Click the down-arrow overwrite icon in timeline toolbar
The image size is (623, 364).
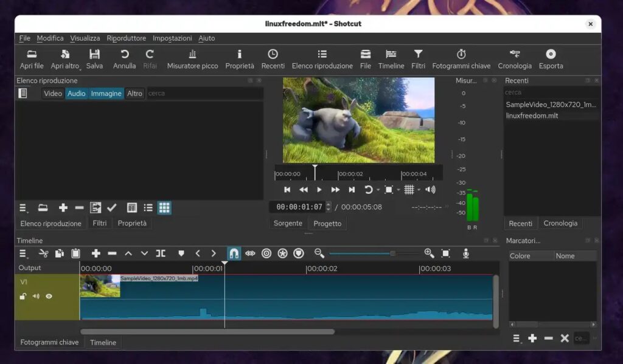[144, 253]
